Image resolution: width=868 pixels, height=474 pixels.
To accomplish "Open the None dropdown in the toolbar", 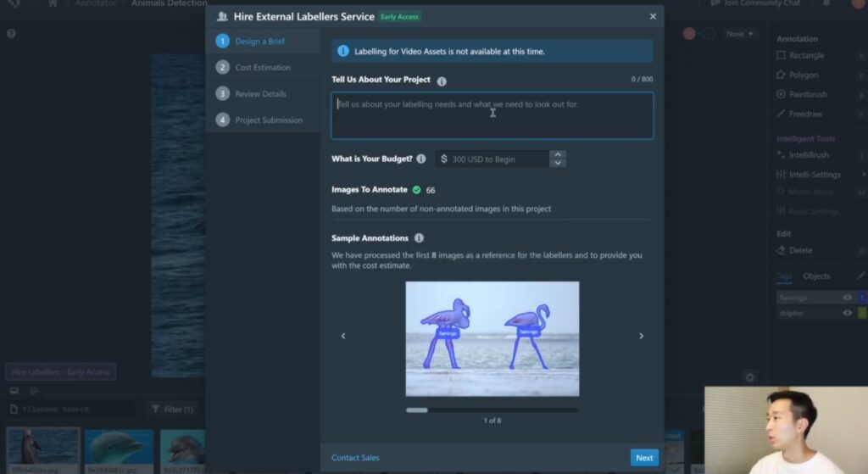I will click(739, 34).
